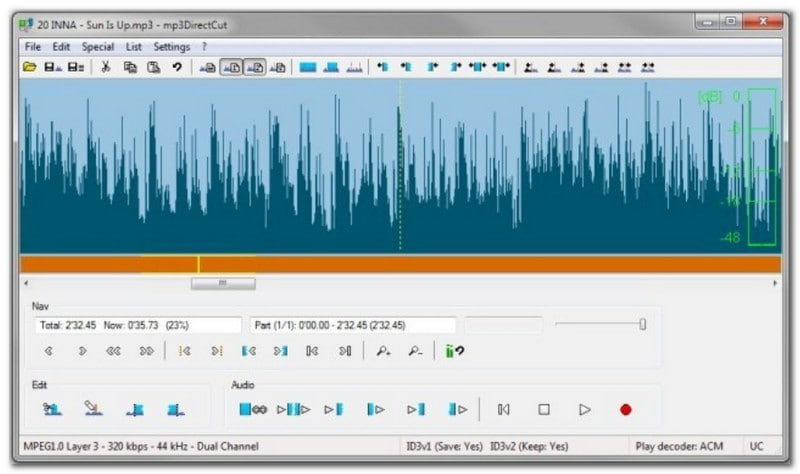The image size is (800, 474).
Task: Click the orange overview position bar
Action: (401, 264)
